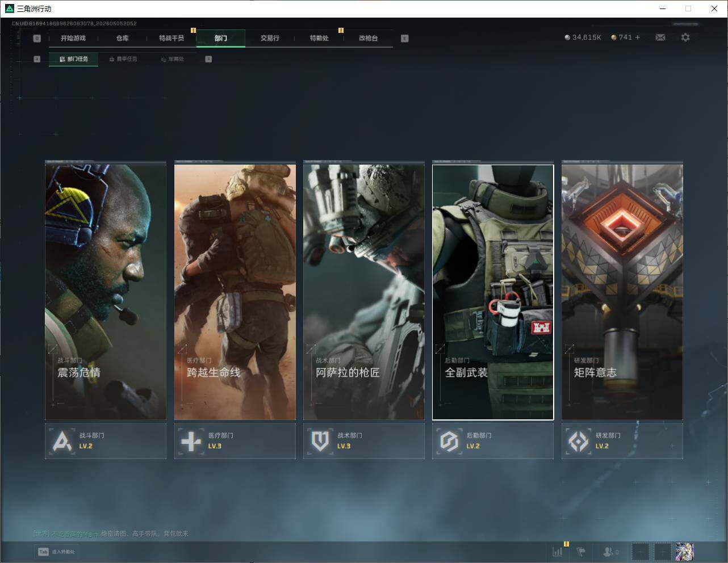Screen dimensions: 728x563
Task: Click the 后勤部门 LV.2 panel
Action: 493,441
